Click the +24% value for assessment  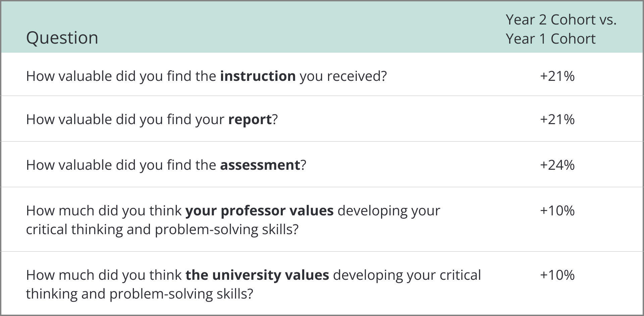point(557,165)
